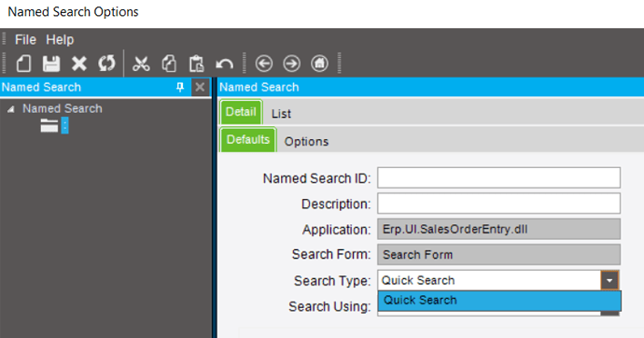Click the Named Search tree root label
This screenshot has height=338, width=644.
[x=63, y=108]
